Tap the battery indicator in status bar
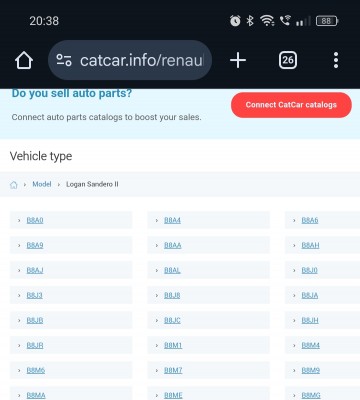 tap(327, 21)
